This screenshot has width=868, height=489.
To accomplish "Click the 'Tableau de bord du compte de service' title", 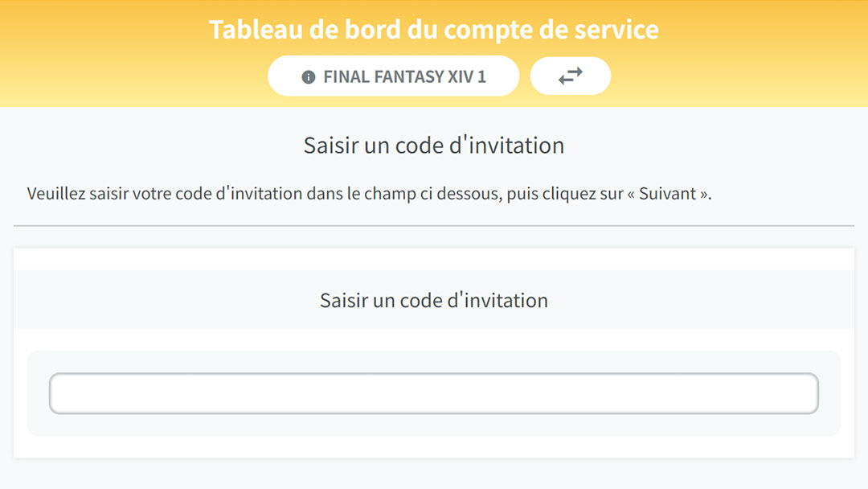I will (434, 29).
